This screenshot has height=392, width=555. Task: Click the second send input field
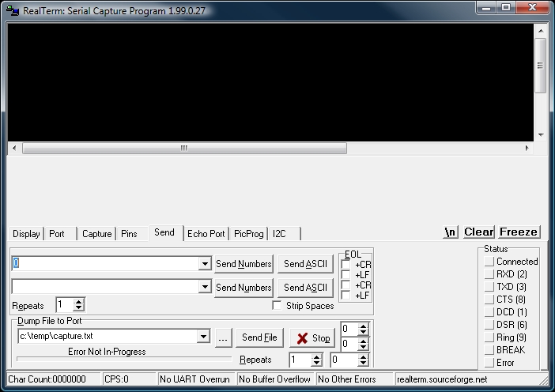(105, 287)
